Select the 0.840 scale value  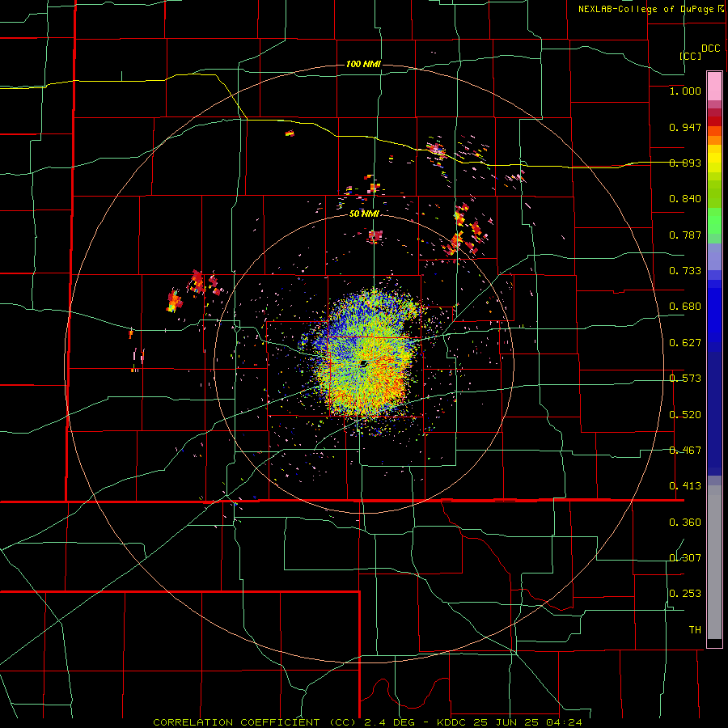[685, 199]
